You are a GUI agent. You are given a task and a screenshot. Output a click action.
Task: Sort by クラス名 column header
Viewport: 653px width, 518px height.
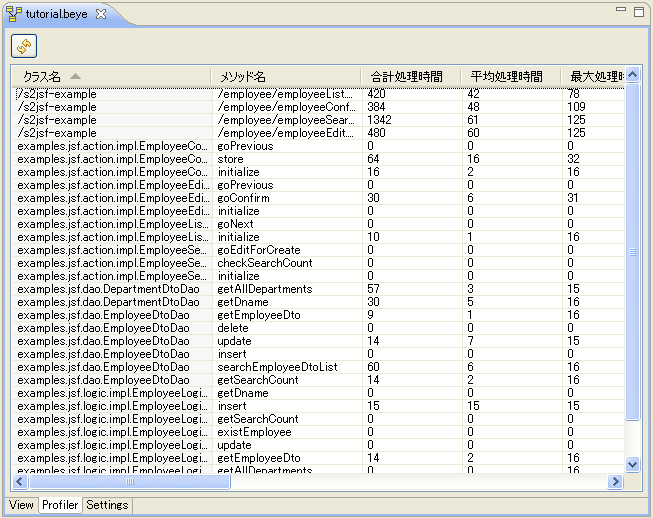111,76
